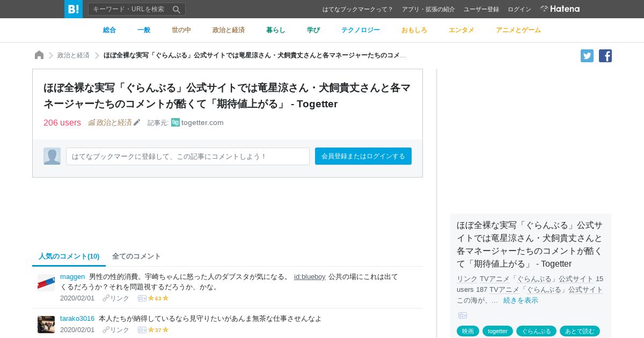View the 63 stars on maggen's comment
Image resolution: width=644 pixels, height=338 pixels.
pyautogui.click(x=158, y=298)
